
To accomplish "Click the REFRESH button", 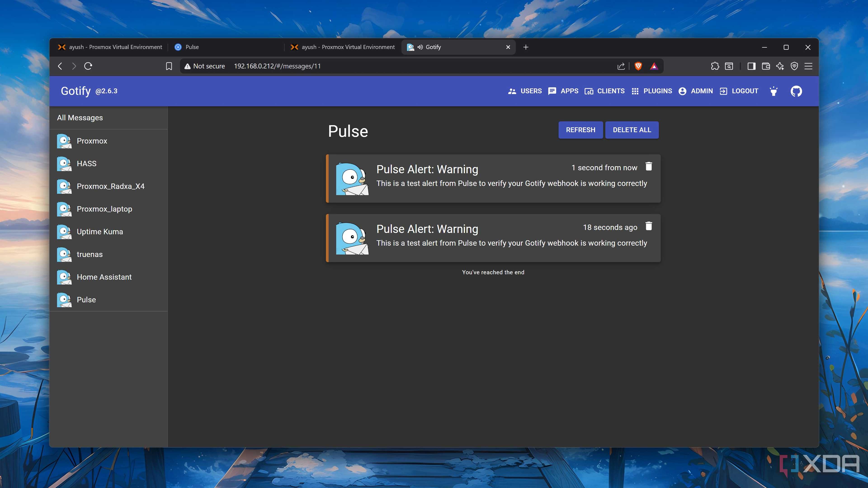I will [580, 130].
